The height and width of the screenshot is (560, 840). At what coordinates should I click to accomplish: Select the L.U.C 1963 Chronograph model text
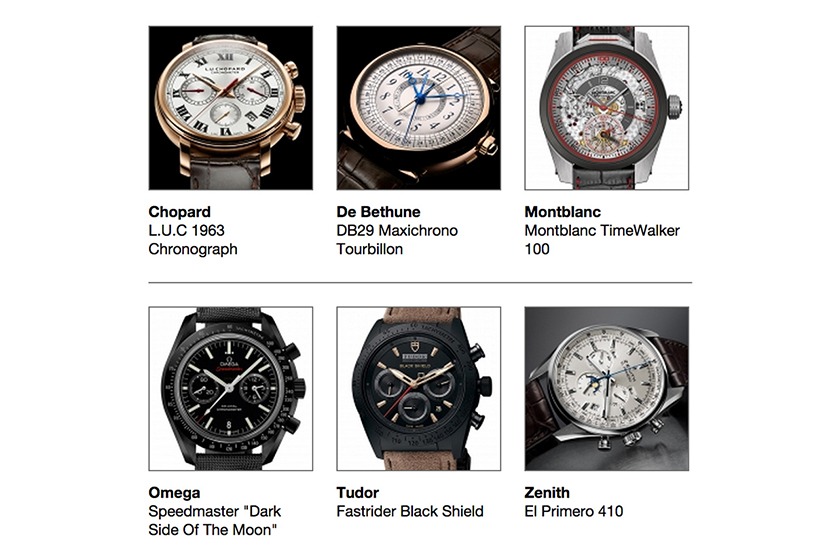[x=193, y=240]
